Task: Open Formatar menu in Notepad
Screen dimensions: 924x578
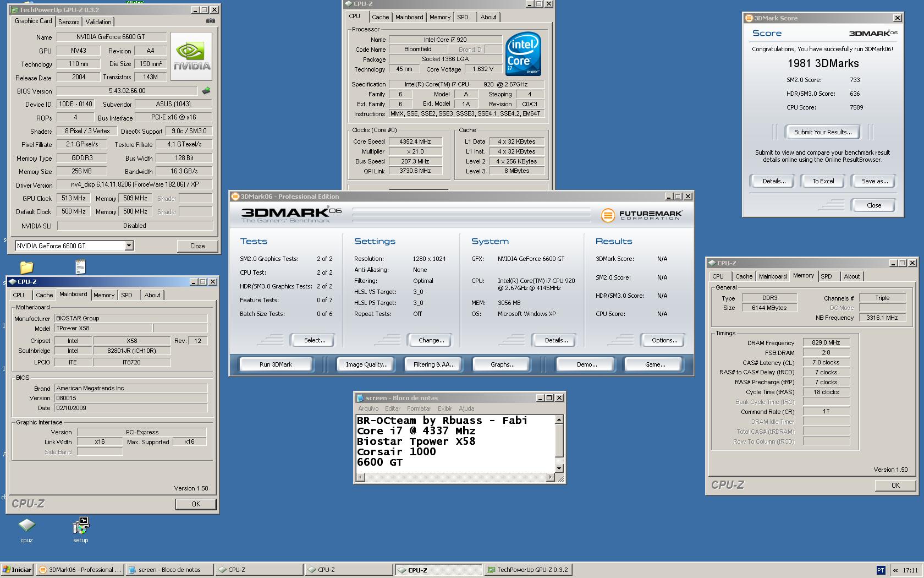Action: pyautogui.click(x=419, y=408)
